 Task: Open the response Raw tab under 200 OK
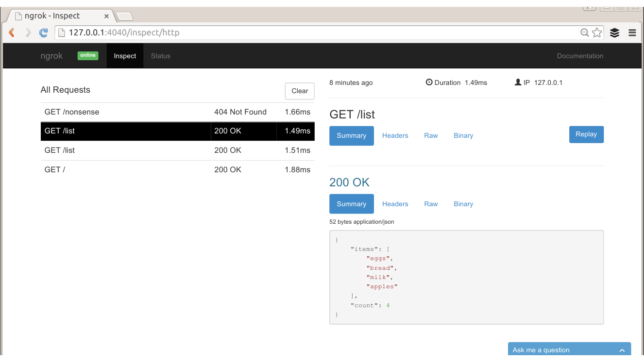tap(431, 204)
